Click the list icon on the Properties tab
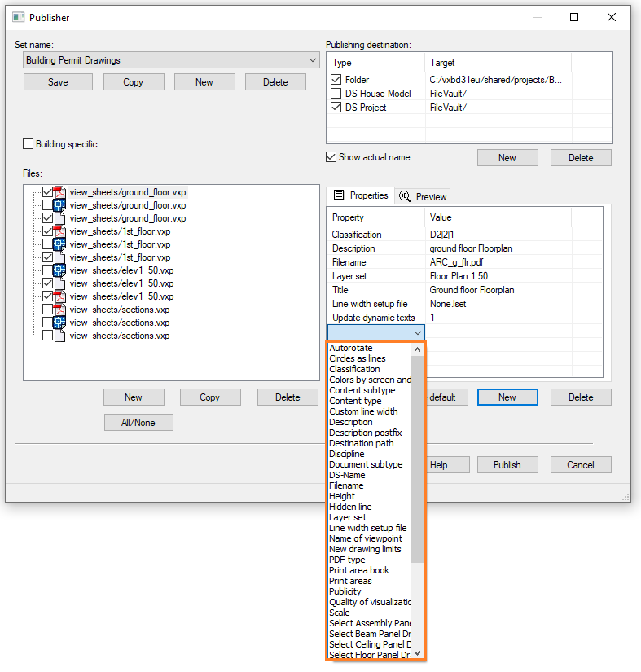641x672 pixels. (x=340, y=195)
